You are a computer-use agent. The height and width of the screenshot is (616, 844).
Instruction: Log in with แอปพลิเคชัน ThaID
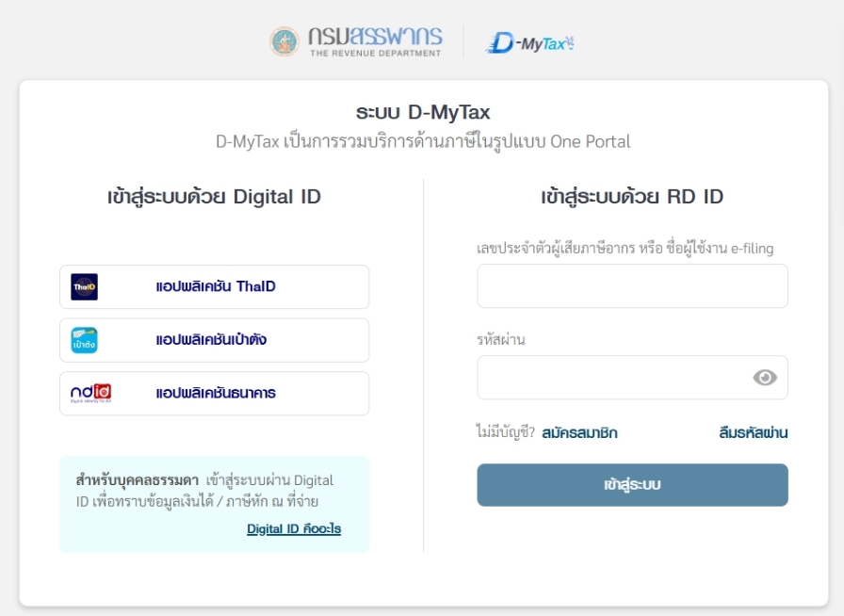pos(216,286)
